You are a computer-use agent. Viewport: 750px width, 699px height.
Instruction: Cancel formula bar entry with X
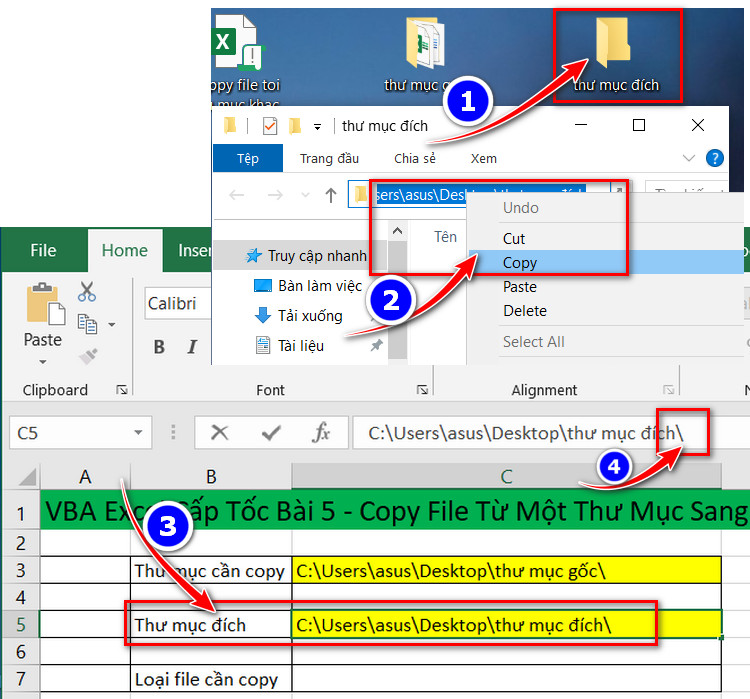pyautogui.click(x=220, y=433)
